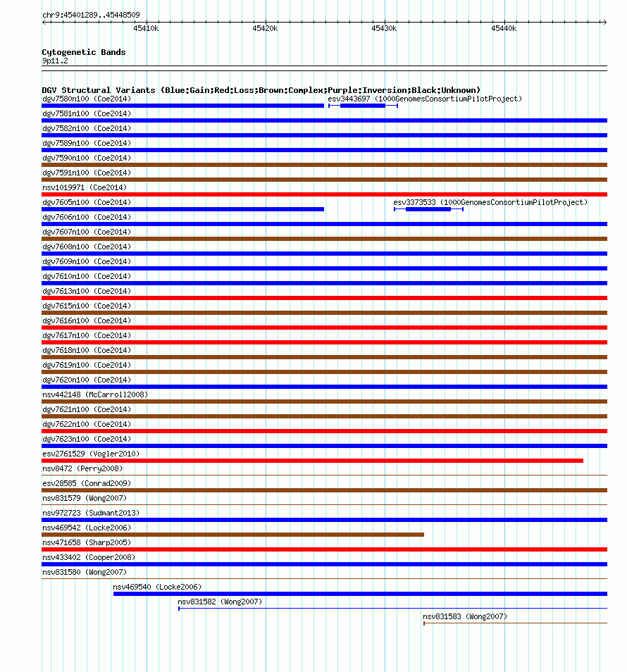This screenshot has width=627, height=672.
Task: Open dgv7618n100 (Coe2014) label
Action: 87,350
